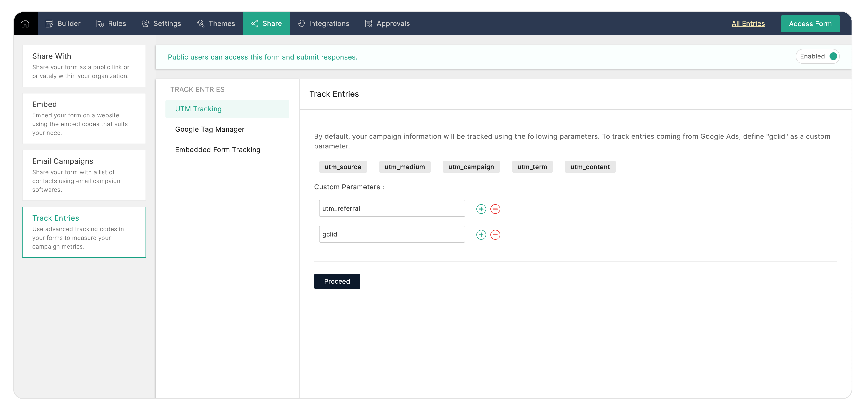
Task: Click the Proceed button
Action: click(x=337, y=281)
